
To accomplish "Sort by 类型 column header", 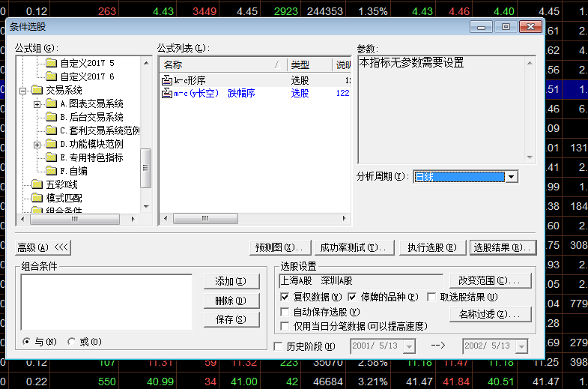I will 310,64.
